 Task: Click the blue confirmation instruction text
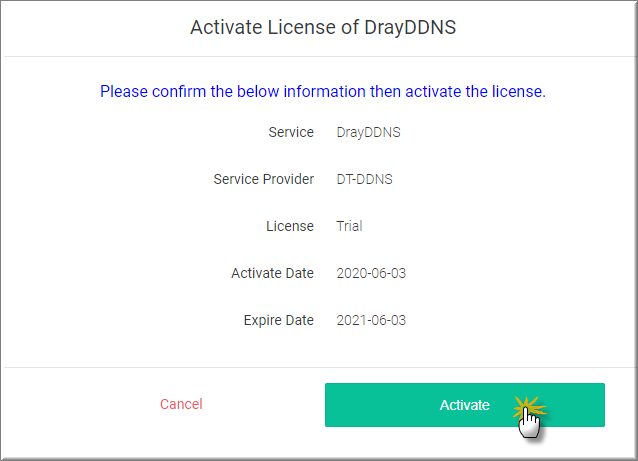click(x=322, y=91)
